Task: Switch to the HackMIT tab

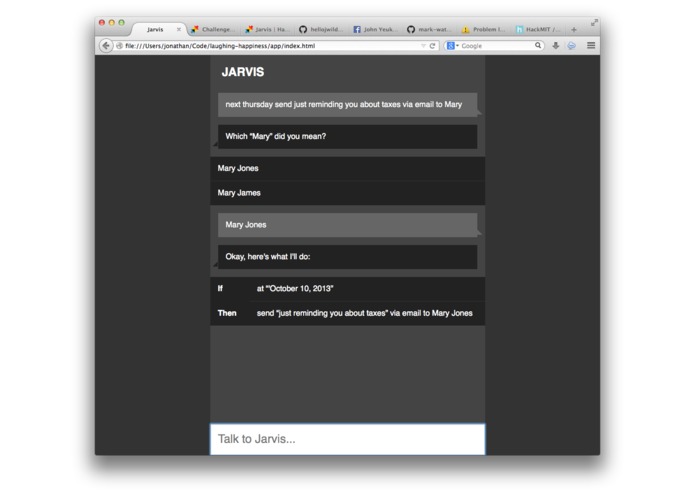Action: 538,29
